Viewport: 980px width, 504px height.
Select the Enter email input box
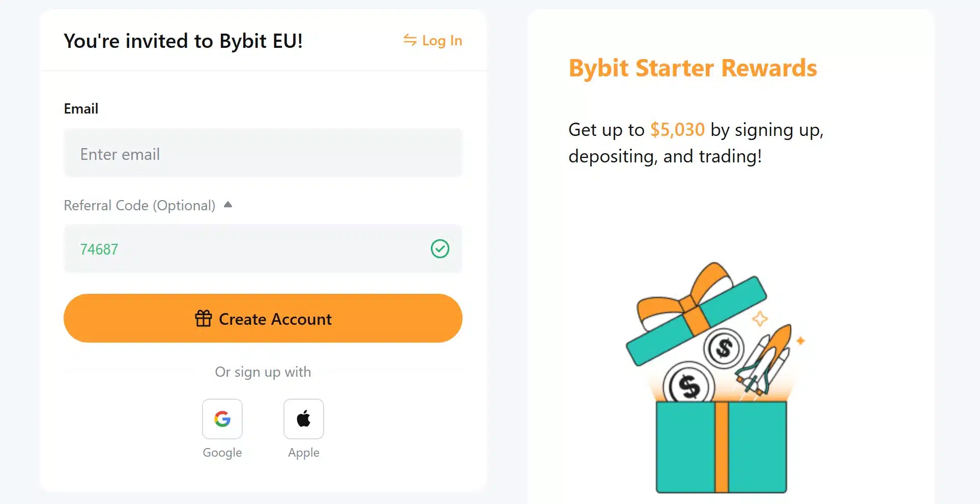click(263, 153)
